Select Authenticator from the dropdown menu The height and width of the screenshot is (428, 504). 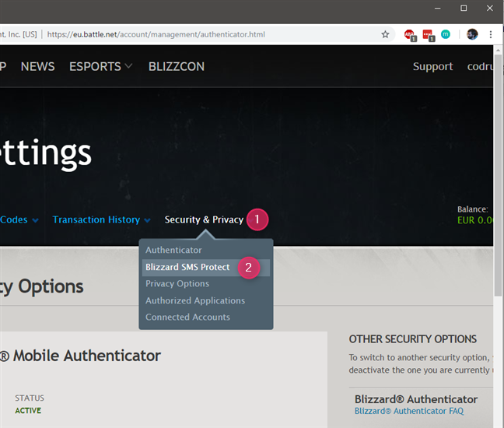pyautogui.click(x=173, y=250)
